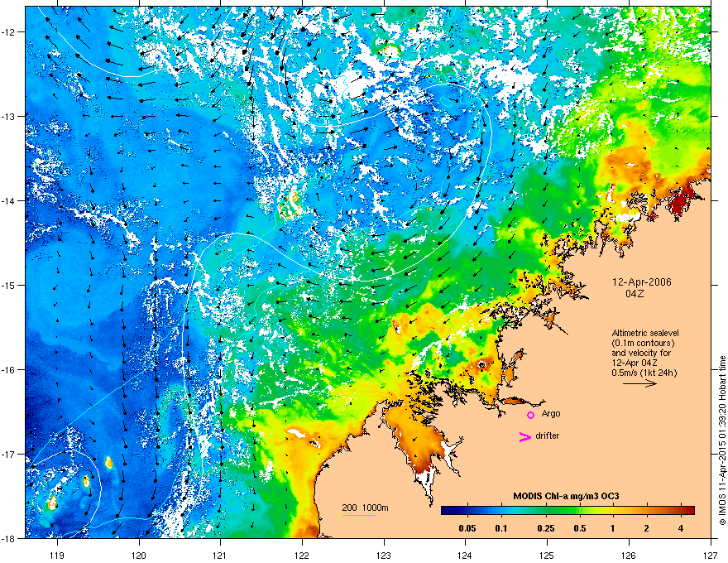This screenshot has width=728, height=563.
Task: Click the green middle of Chl-a colorbar
Action: coord(568,511)
